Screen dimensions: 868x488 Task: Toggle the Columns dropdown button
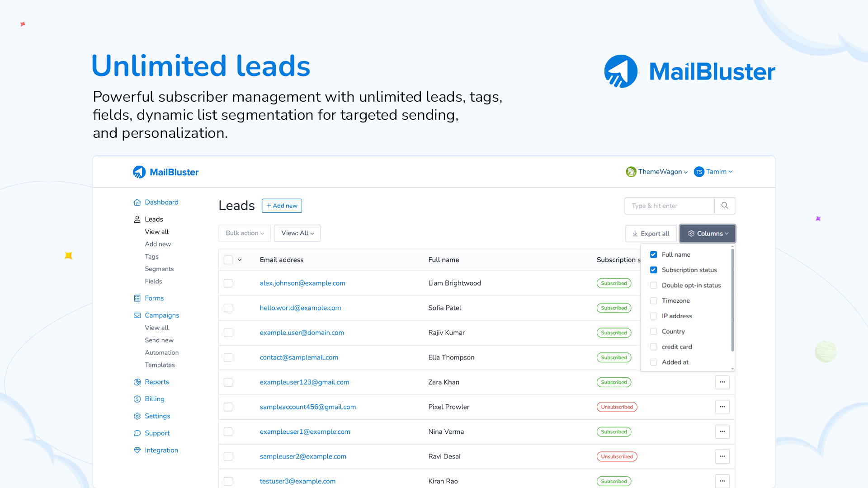point(708,234)
